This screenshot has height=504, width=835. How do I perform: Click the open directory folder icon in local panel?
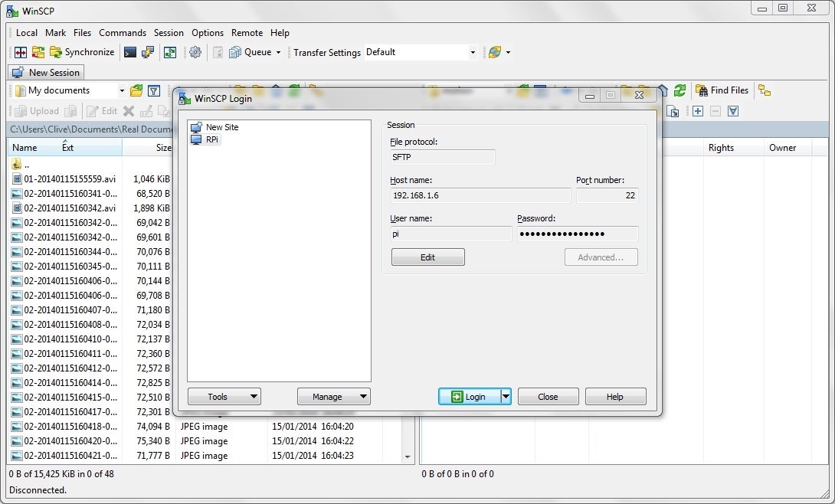point(136,90)
